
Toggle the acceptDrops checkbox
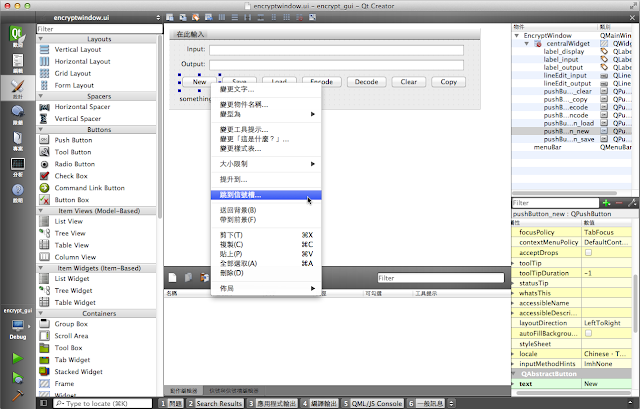click(588, 253)
